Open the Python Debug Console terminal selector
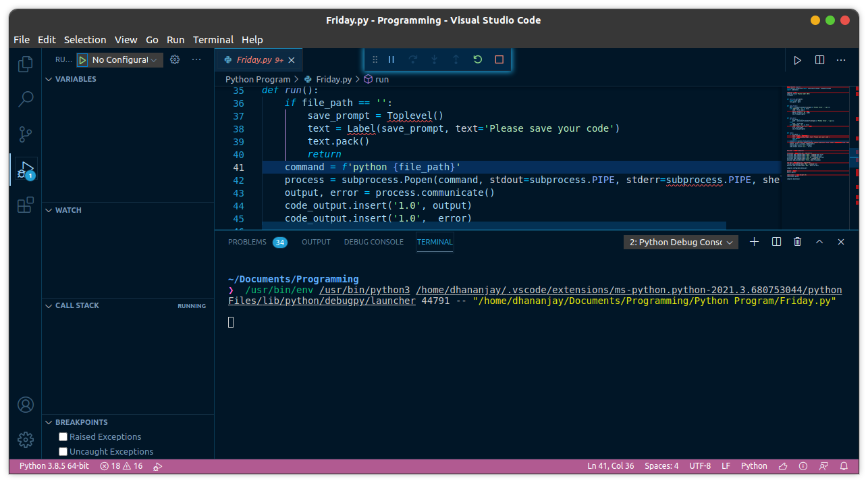This screenshot has width=868, height=483. pos(681,242)
